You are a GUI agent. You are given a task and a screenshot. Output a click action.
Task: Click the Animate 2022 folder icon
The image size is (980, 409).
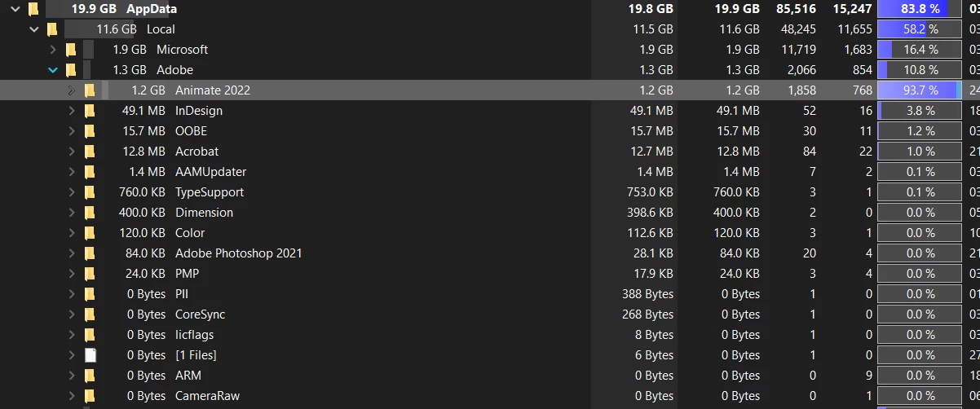[x=90, y=90]
